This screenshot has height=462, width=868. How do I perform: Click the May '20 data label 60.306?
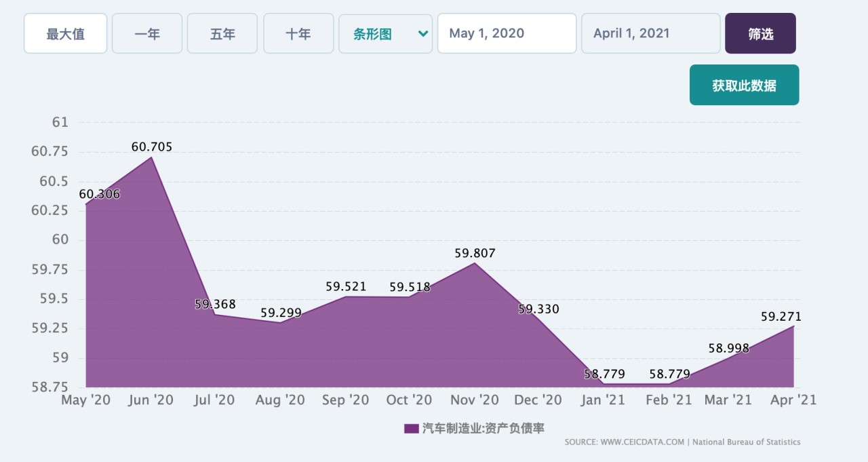point(100,194)
